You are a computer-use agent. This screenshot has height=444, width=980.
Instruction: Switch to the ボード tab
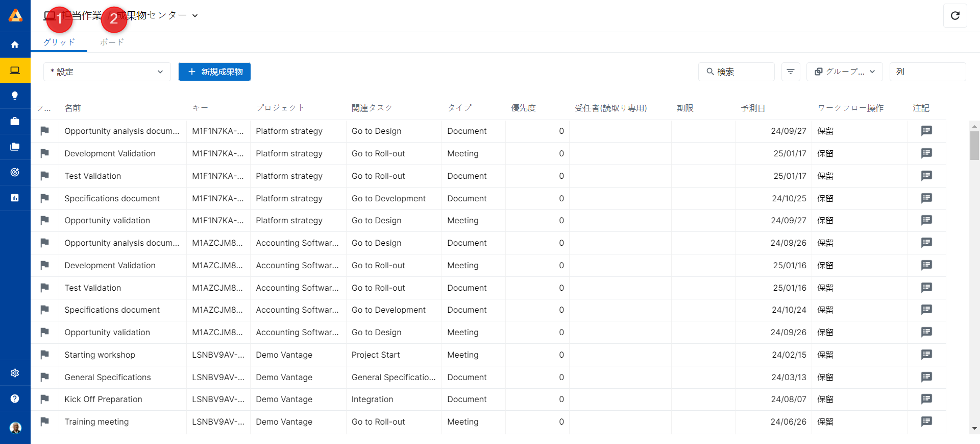pyautogui.click(x=112, y=42)
